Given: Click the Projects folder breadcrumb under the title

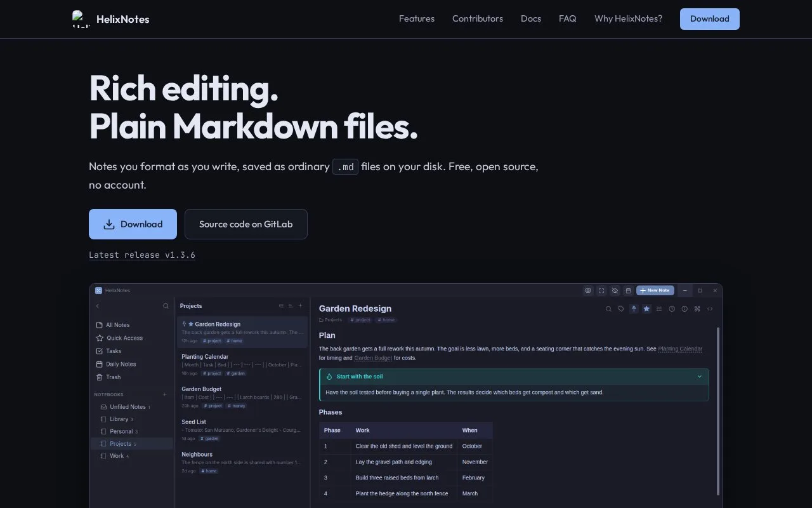Looking at the screenshot, I should pyautogui.click(x=331, y=320).
